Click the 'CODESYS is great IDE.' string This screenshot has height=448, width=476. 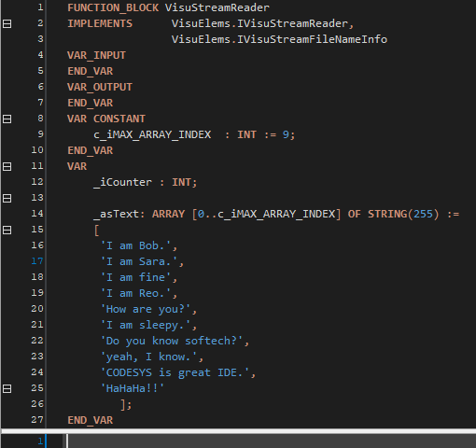(175, 372)
